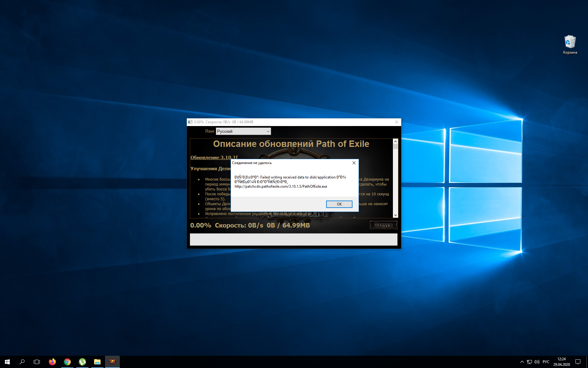Show hidden system tray icons
Viewport: 588px width, 368px height.
click(522, 362)
